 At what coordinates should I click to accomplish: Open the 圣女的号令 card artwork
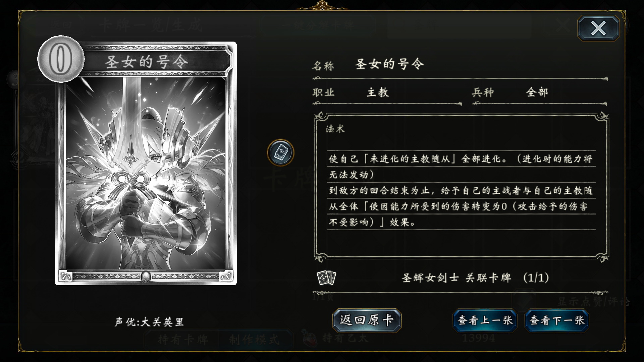[x=146, y=173]
